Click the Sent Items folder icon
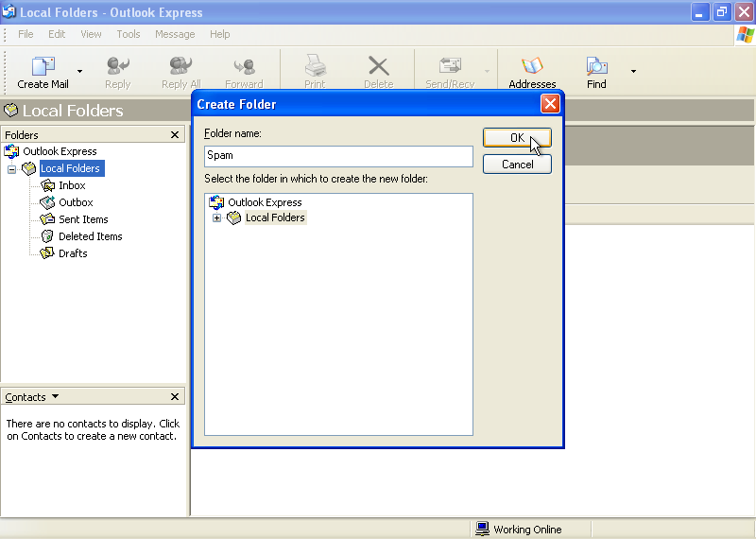 (47, 219)
